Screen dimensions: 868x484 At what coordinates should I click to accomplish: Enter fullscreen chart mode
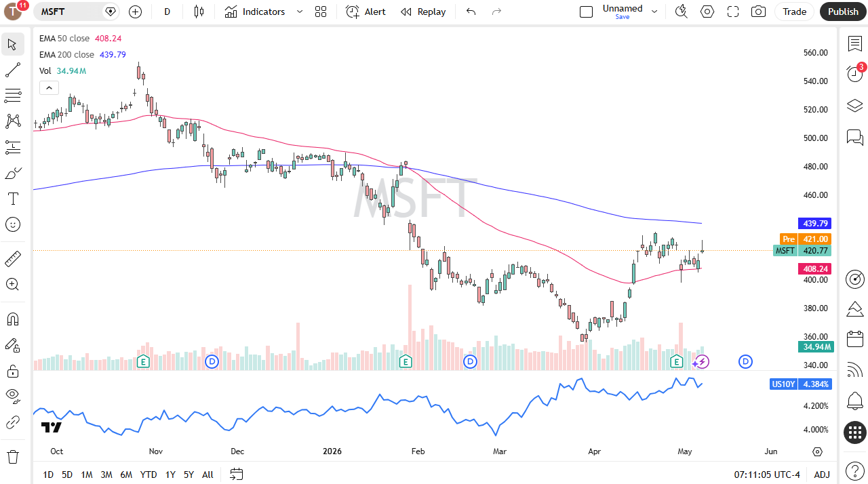[733, 12]
